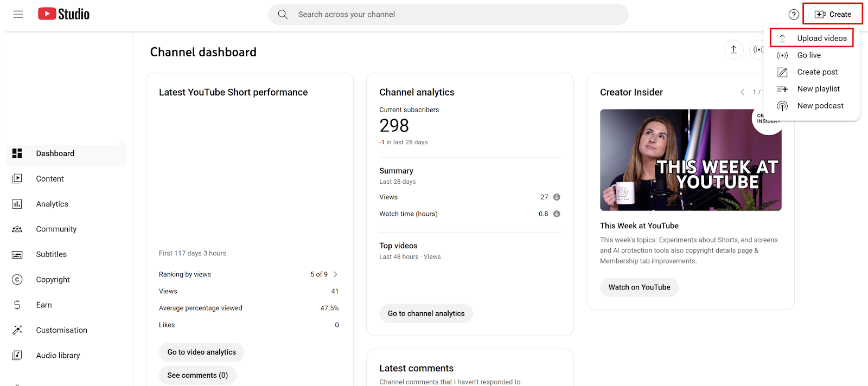
Task: Click the New podcast icon
Action: coord(782,106)
